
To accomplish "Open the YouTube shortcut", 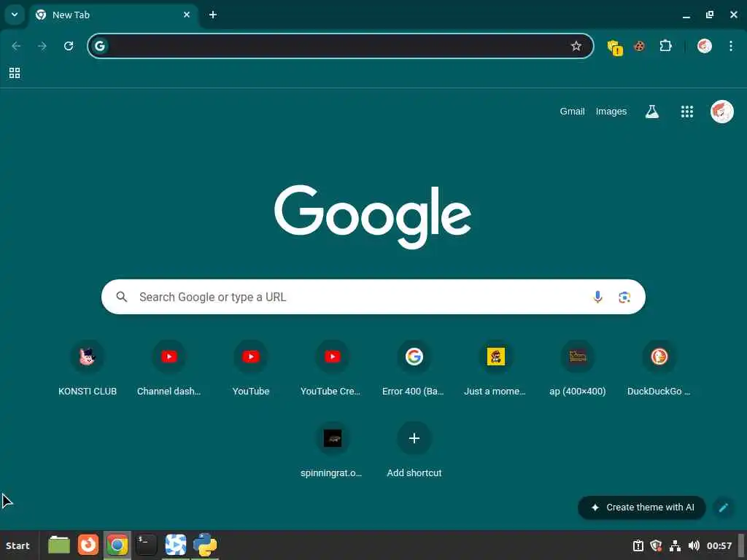I will pos(251,368).
